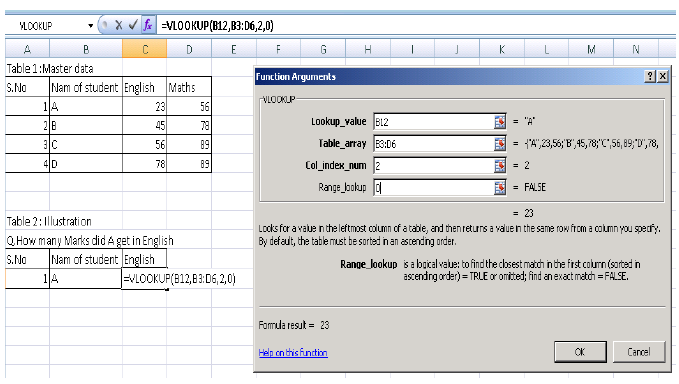The height and width of the screenshot is (384, 679).
Task: Select column E header
Action: click(234, 49)
